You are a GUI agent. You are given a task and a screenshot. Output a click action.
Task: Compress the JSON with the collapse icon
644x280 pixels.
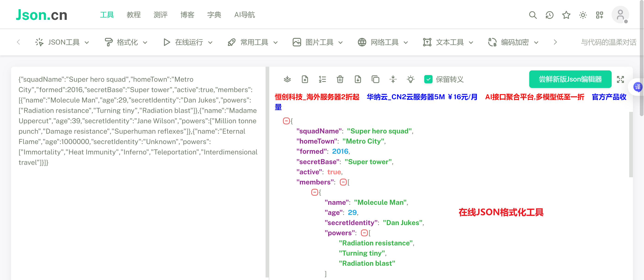393,79
